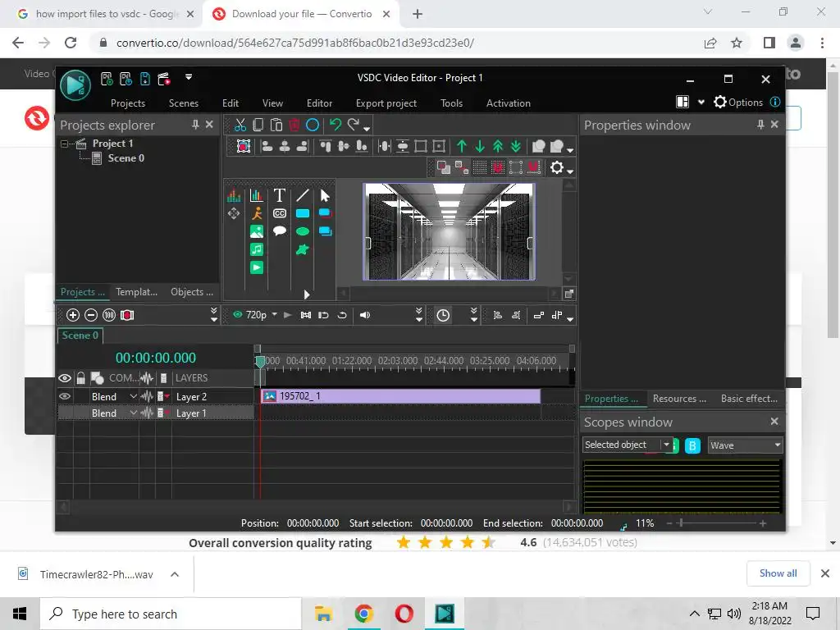This screenshot has width=840, height=630.
Task: Add a rectangle with the blue rectangle tool
Action: click(x=303, y=213)
